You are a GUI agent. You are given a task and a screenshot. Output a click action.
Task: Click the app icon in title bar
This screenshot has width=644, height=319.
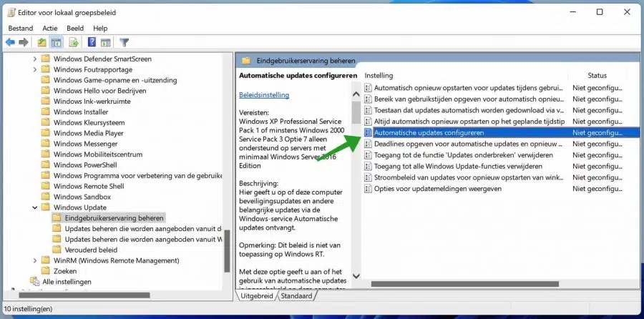pos(11,12)
